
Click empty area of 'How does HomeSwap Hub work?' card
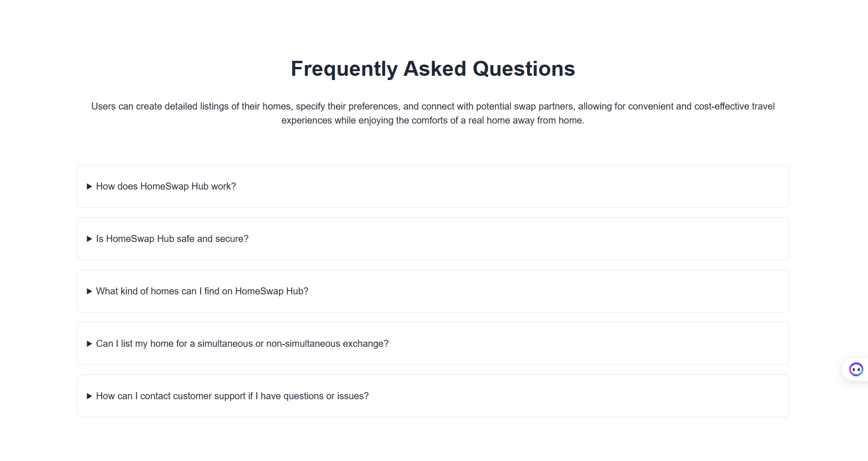click(x=515, y=186)
